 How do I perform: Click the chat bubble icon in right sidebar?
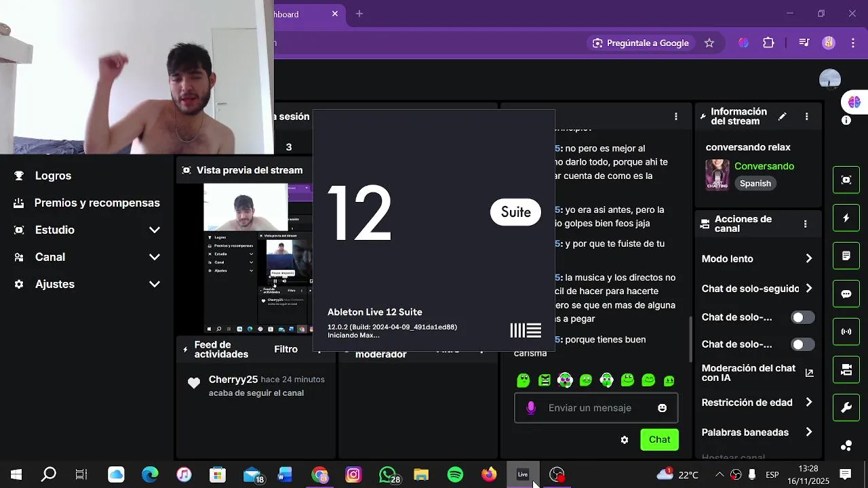pos(846,293)
